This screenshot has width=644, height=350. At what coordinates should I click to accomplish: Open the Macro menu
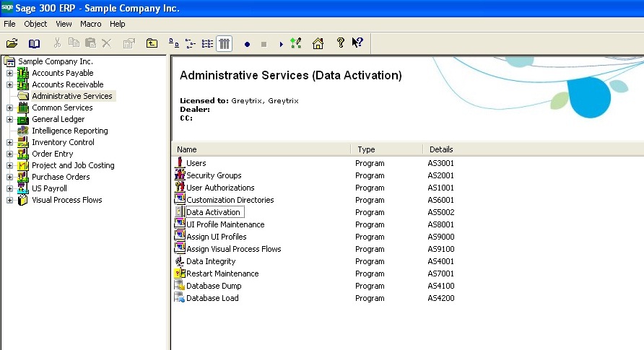click(x=91, y=24)
